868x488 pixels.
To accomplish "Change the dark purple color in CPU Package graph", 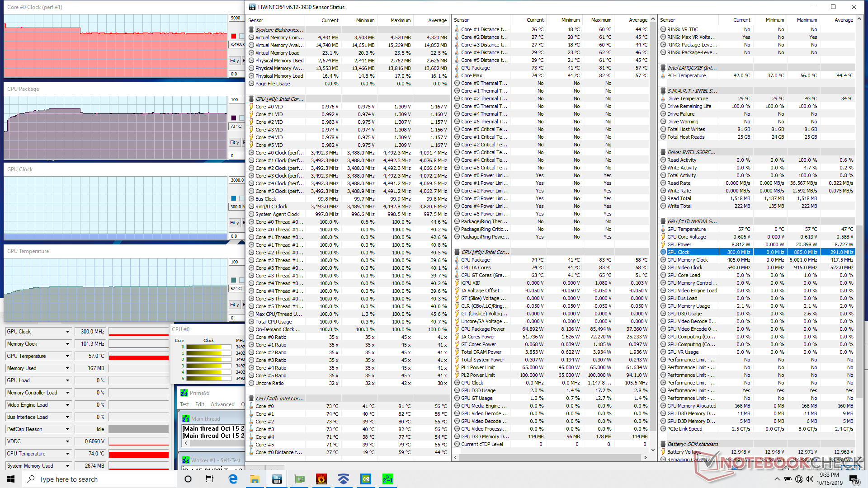I will (x=234, y=118).
